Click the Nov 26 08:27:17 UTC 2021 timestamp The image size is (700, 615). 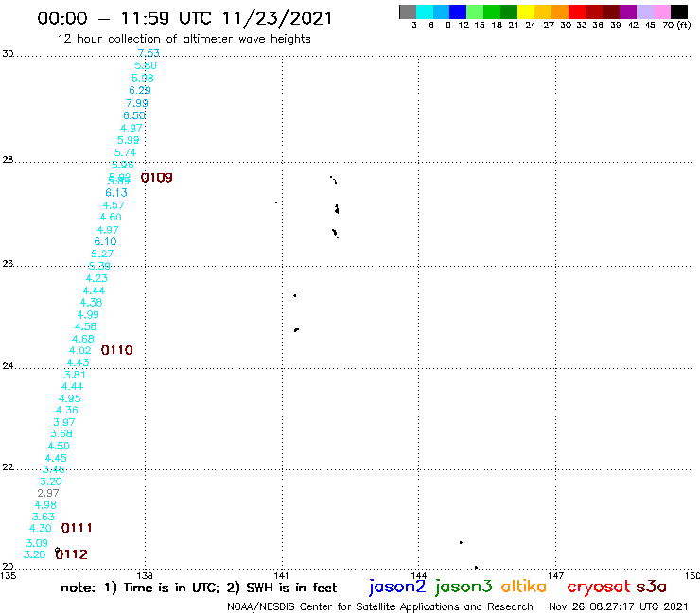[619, 606]
